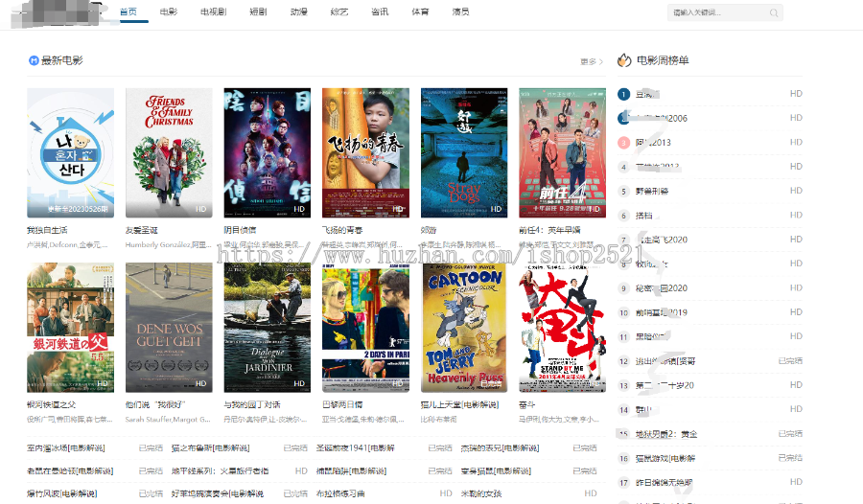
Task: Open the 奋斗 Stand By Me poster
Action: click(563, 328)
